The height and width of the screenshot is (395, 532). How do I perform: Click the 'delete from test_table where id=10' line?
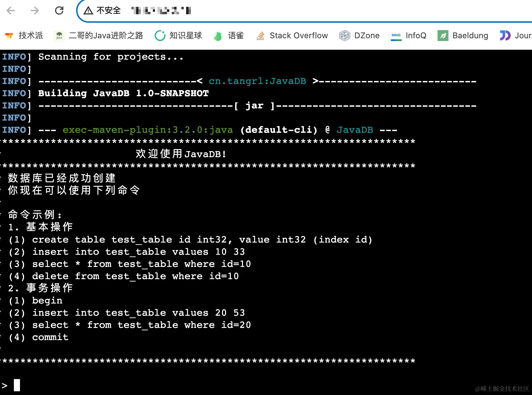(x=124, y=276)
